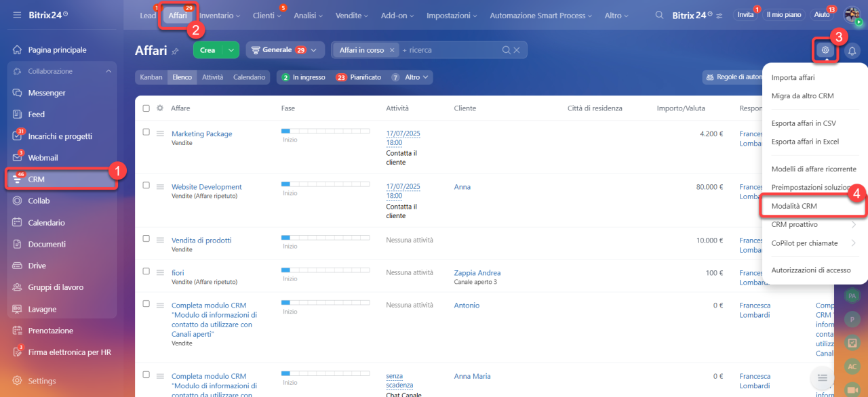868x397 pixels.
Task: Open the Drive sidebar icon
Action: point(17,266)
